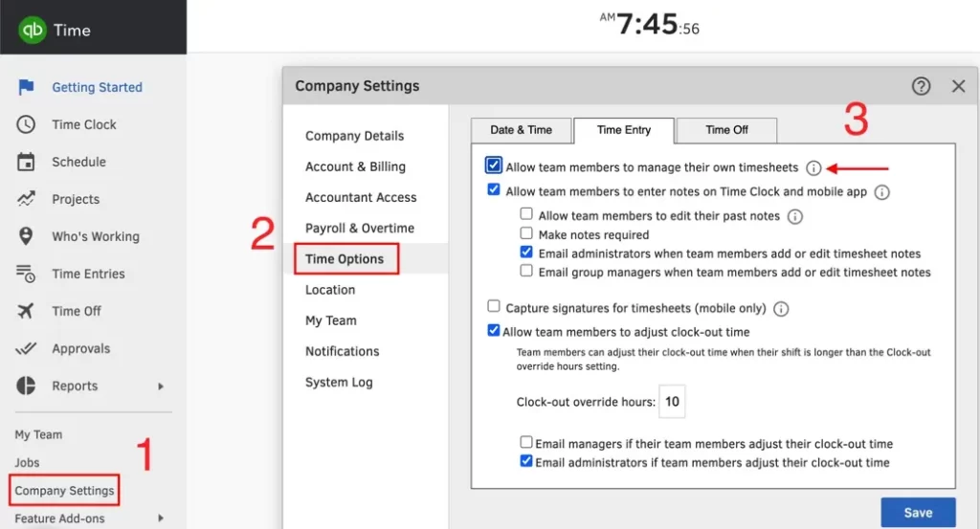The image size is (980, 529).
Task: Open Company Settings from the sidebar
Action: (64, 491)
